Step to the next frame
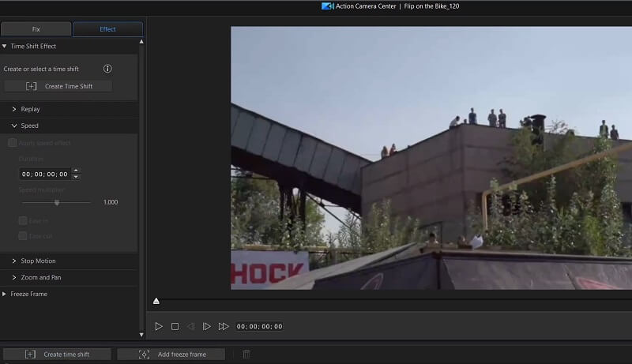This screenshot has height=364, width=632. tap(207, 326)
